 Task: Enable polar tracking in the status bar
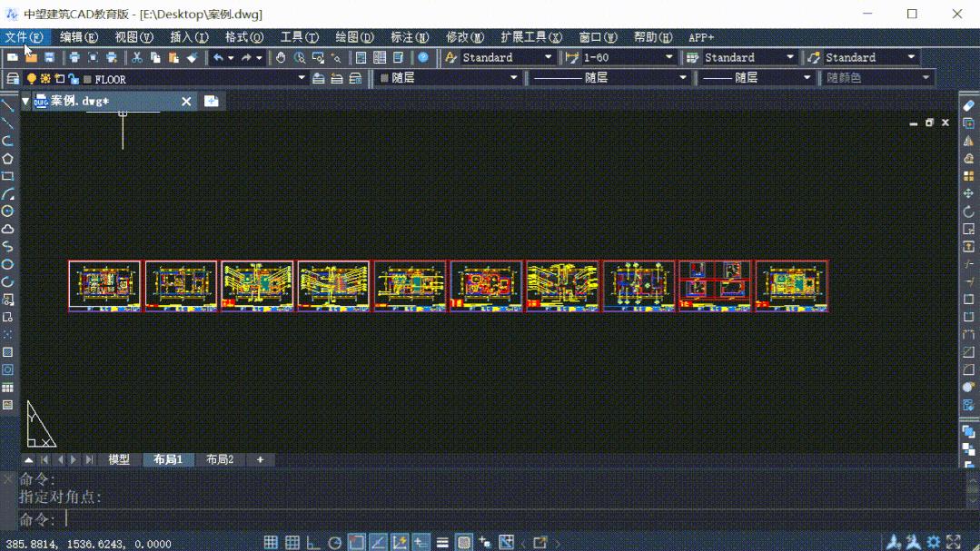click(x=334, y=541)
